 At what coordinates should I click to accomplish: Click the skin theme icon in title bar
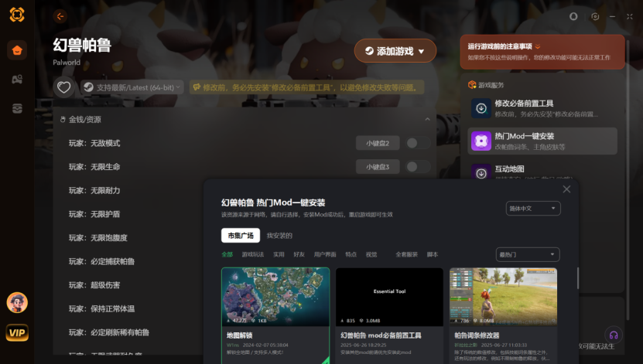pos(573,16)
